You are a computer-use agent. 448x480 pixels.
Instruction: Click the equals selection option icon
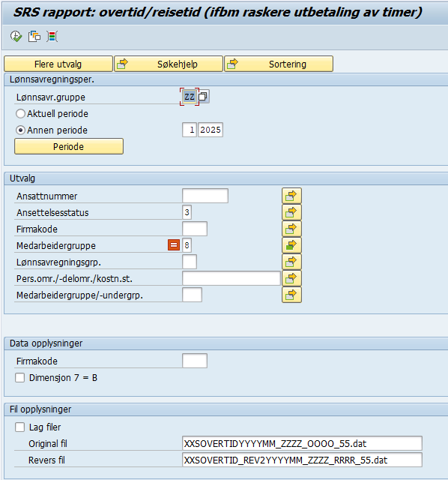click(174, 245)
